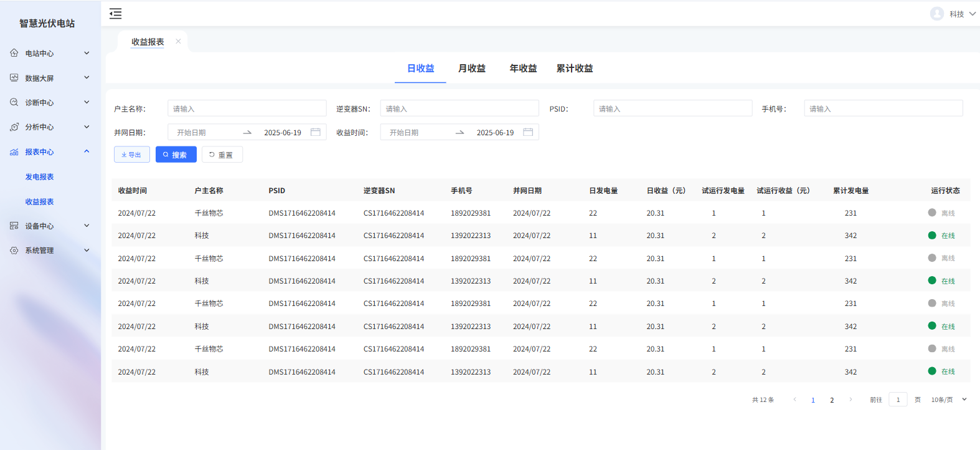This screenshot has height=450, width=980.
Task: Click the 重置 button
Action: (x=222, y=155)
